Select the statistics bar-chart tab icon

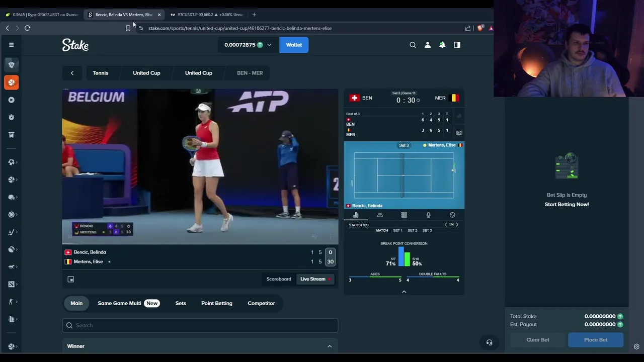(x=356, y=215)
